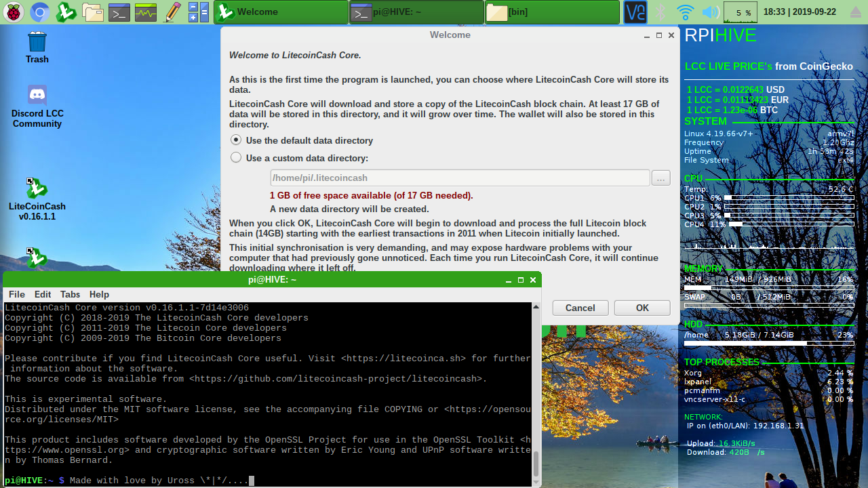The image size is (868, 488).
Task: Launch Chromium browser from panel
Action: [40, 12]
